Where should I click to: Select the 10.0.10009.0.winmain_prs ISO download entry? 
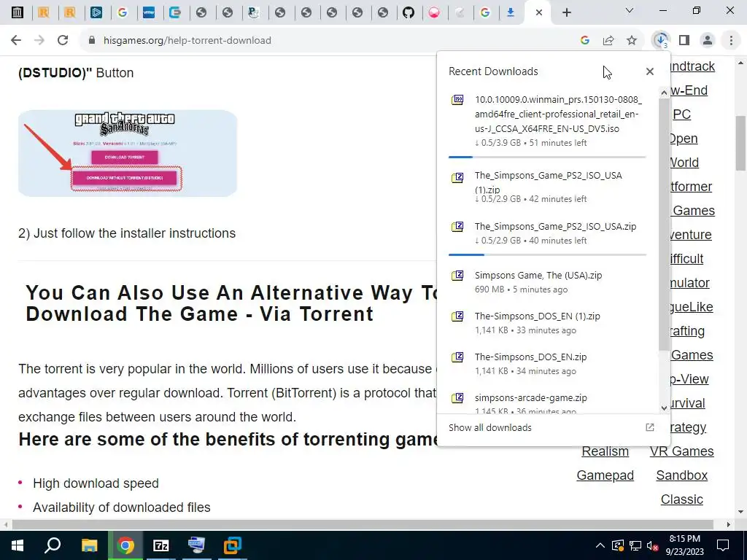point(547,121)
